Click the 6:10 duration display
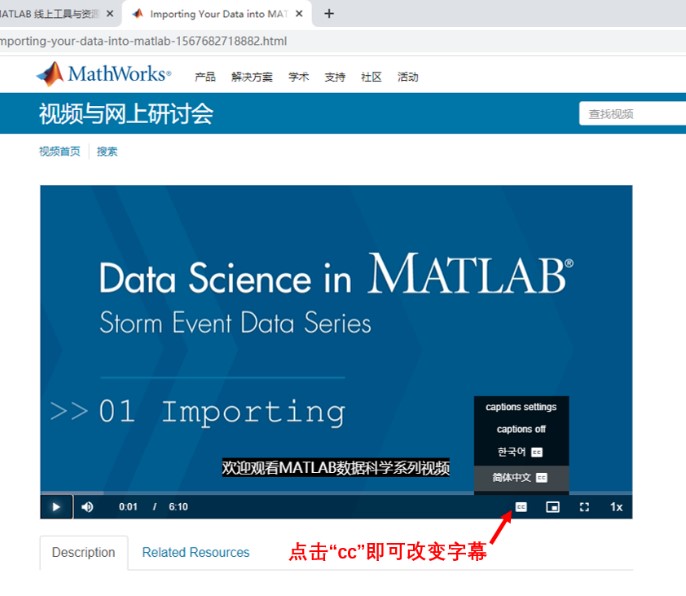The height and width of the screenshot is (596, 686). point(178,507)
